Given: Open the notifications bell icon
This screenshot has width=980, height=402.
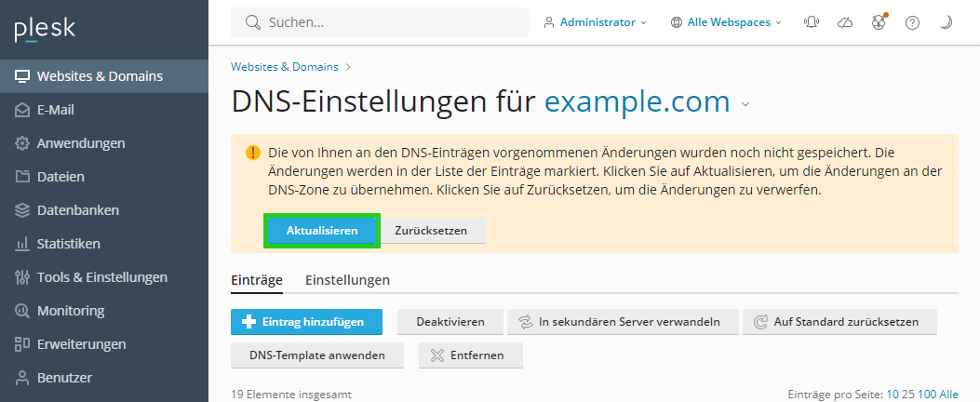Looking at the screenshot, I should click(812, 22).
